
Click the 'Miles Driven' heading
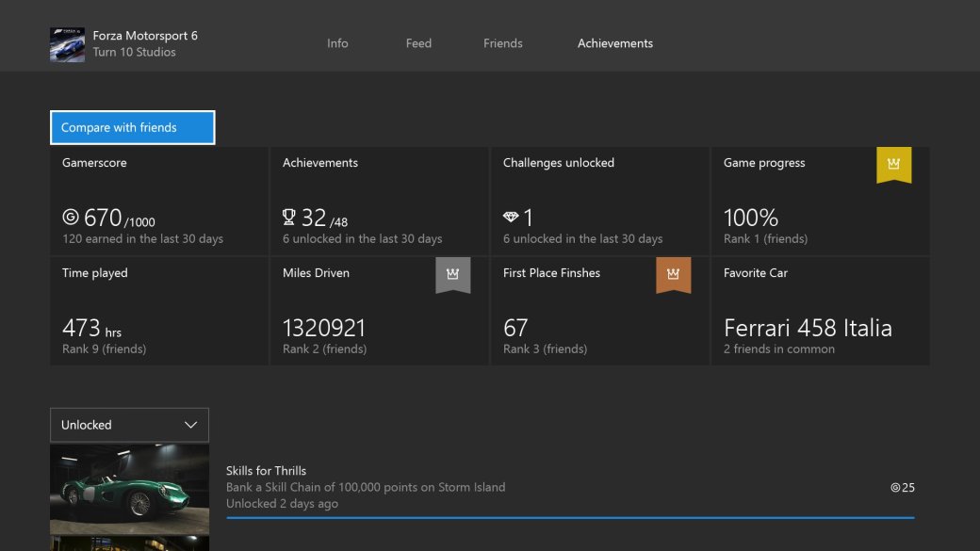pos(316,273)
